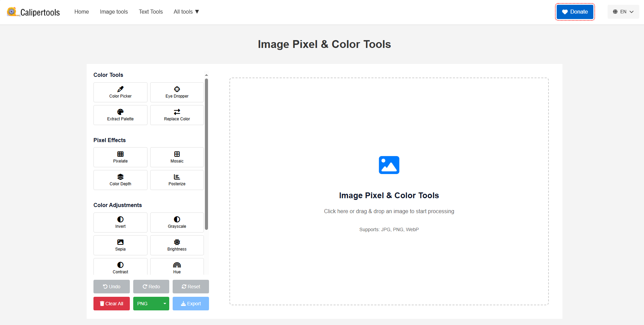Select the Color Picker tool
The height and width of the screenshot is (325, 644).
(x=120, y=92)
